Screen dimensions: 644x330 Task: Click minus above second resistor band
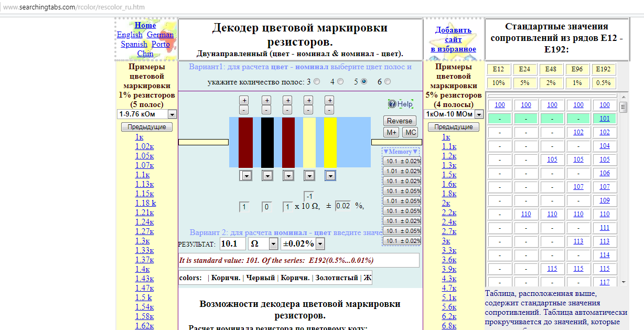[266, 110]
